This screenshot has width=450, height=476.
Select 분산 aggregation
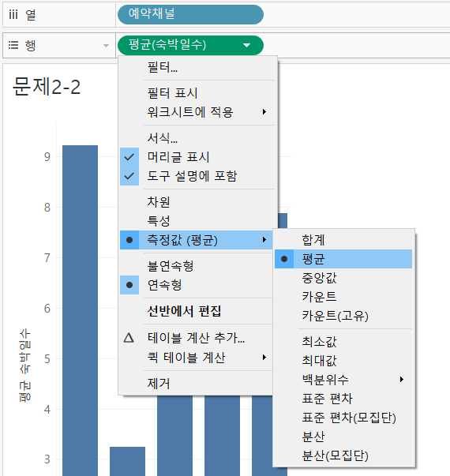coord(343,437)
